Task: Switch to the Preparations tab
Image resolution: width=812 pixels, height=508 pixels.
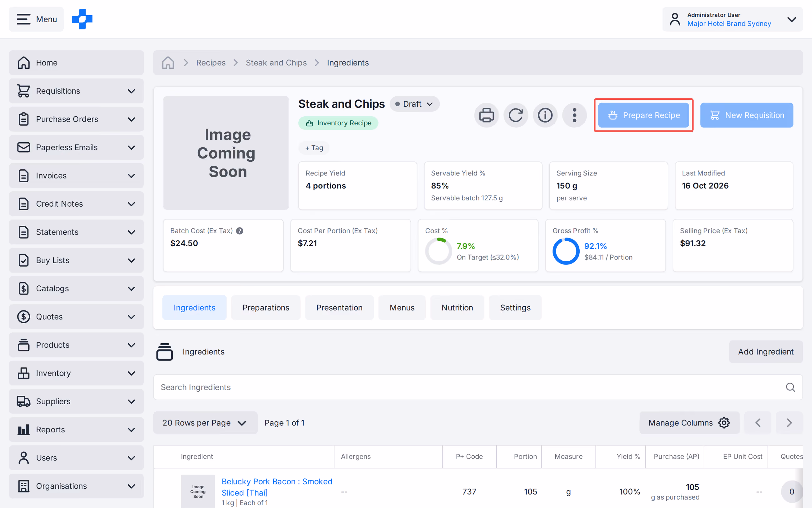Action: [266, 308]
